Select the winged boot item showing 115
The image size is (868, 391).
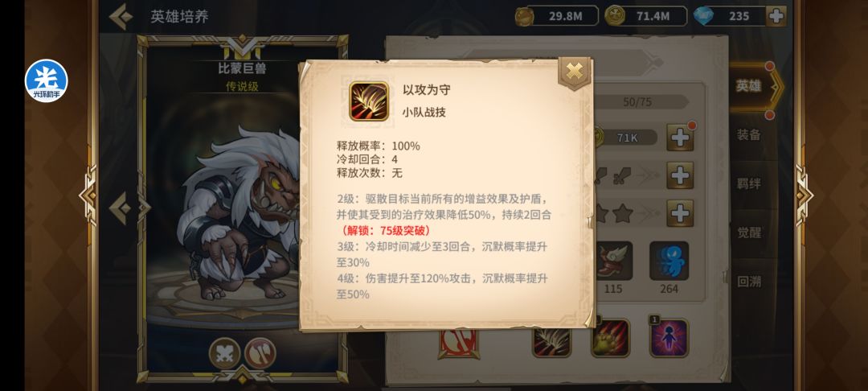point(612,261)
